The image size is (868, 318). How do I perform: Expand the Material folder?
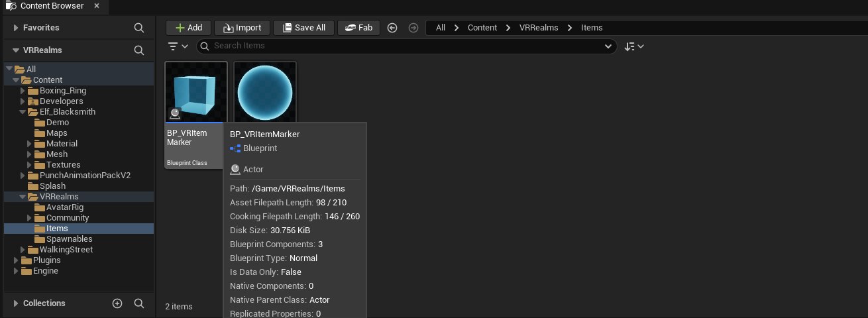point(29,144)
